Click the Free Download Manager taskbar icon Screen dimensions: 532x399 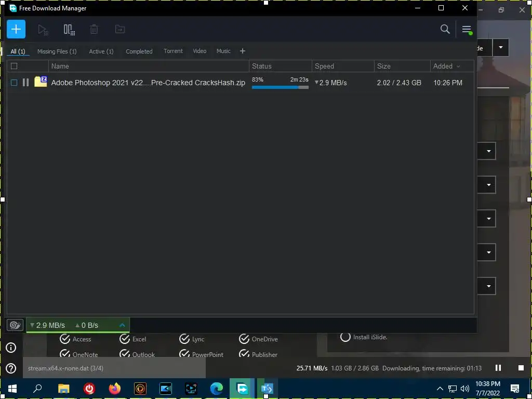coord(242,389)
